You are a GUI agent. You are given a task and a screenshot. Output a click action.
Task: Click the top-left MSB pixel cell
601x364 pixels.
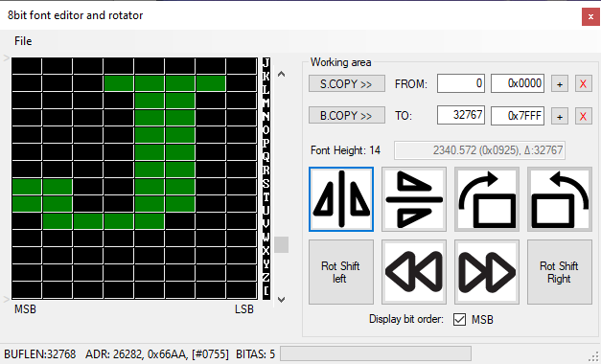27,66
